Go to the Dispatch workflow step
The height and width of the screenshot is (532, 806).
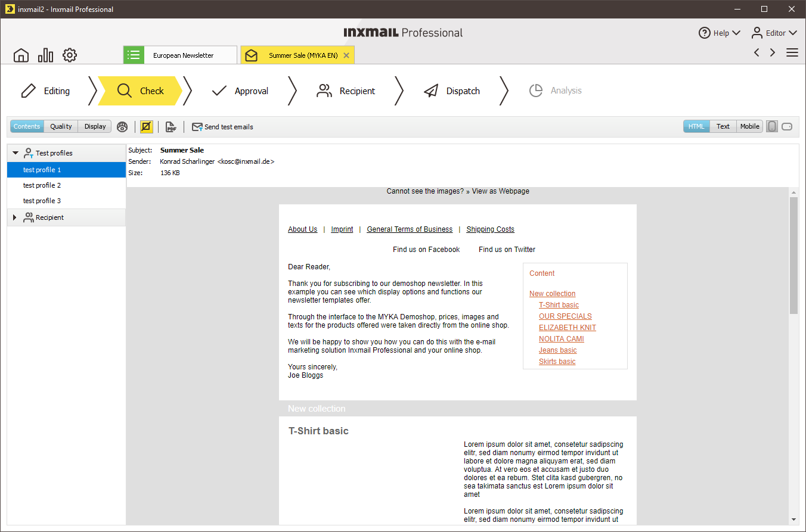tap(452, 91)
